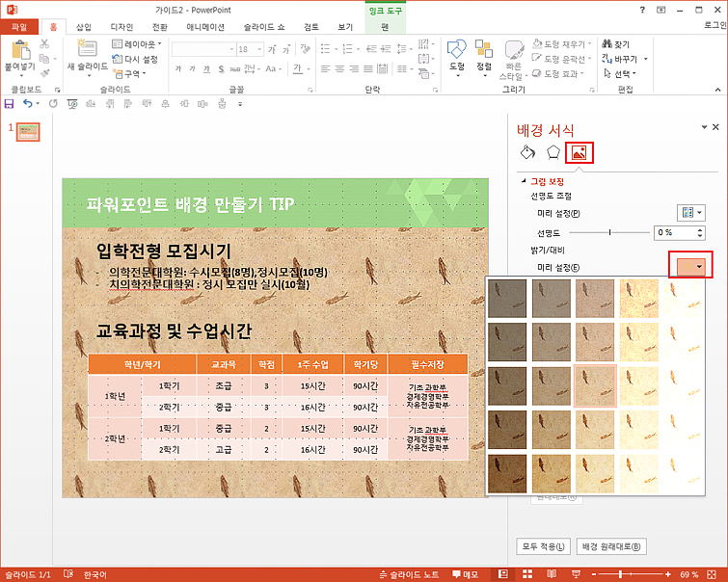Open 도형 윤곽선 shape outline dropdown
This screenshot has height=582, width=728.
(x=562, y=59)
